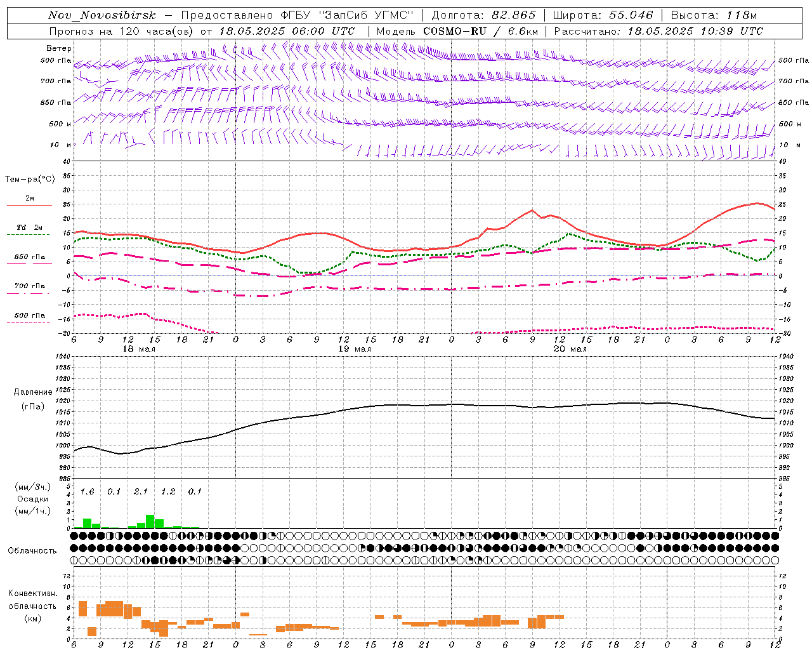Click the Давление (гПа) pressure label
Image resolution: width=812 pixels, height=650 pixels.
33,399
